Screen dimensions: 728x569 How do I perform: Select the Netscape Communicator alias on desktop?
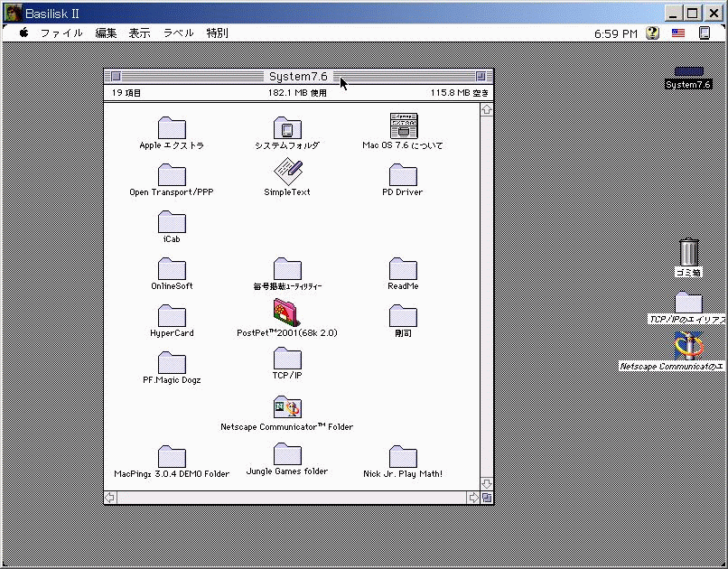pyautogui.click(x=688, y=346)
